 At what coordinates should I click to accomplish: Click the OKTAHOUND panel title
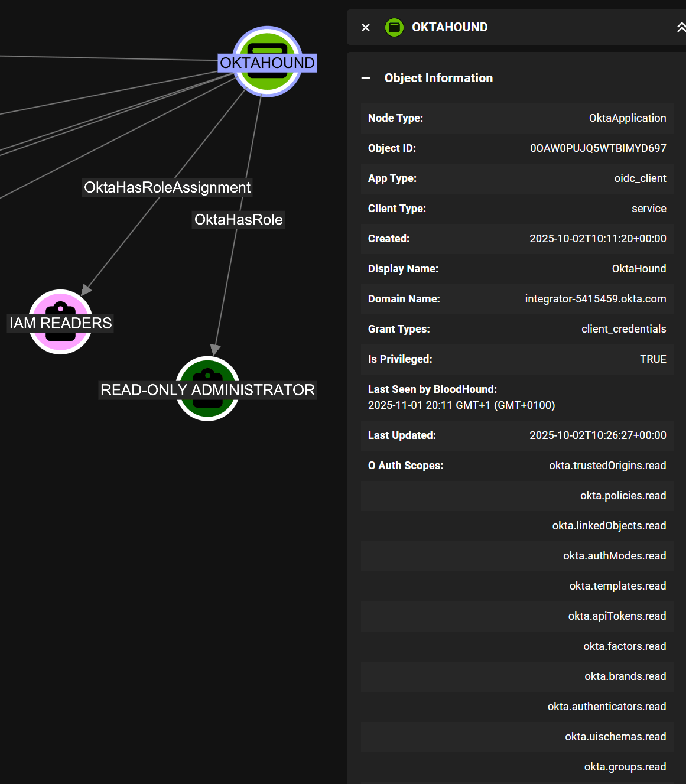pos(450,27)
